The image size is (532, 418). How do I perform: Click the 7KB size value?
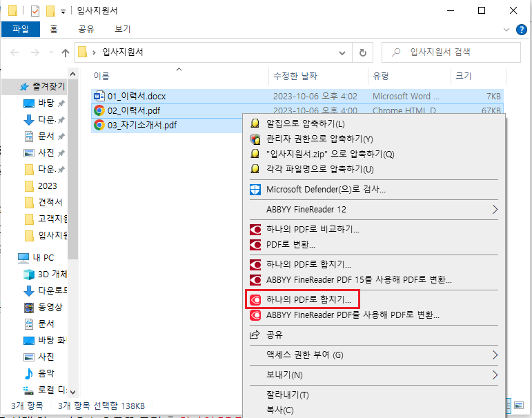click(x=493, y=97)
